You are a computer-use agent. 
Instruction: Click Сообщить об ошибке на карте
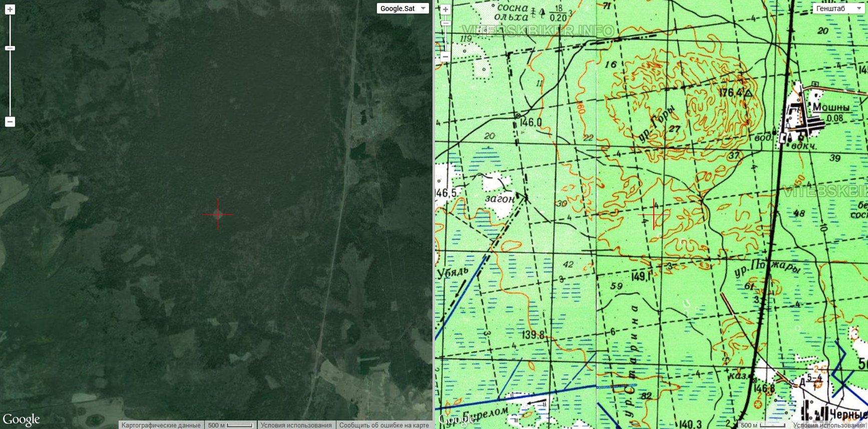384,425
